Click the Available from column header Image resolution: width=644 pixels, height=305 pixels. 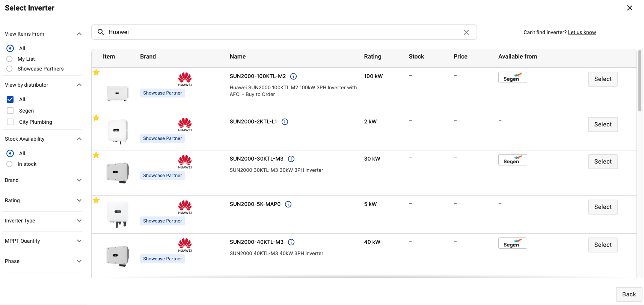pos(517,57)
